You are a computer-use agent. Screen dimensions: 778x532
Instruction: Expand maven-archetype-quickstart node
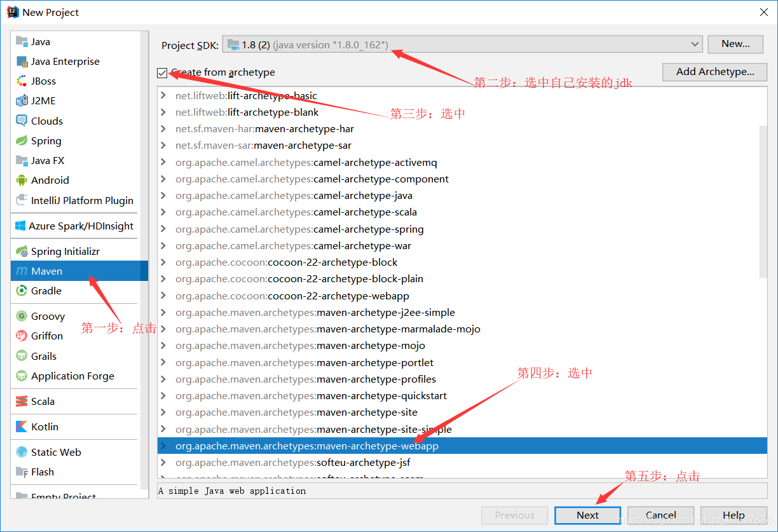coord(163,396)
